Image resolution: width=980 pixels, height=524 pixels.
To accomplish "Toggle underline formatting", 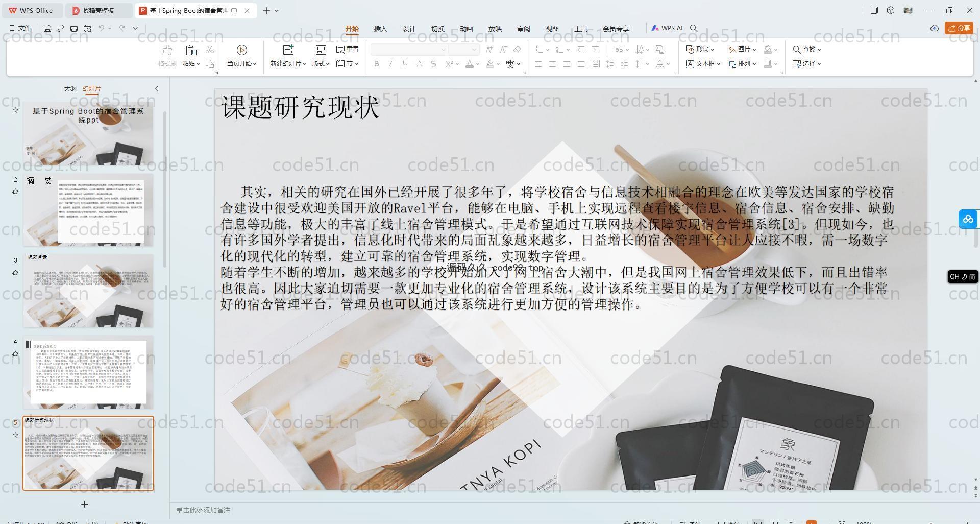I will (x=405, y=64).
